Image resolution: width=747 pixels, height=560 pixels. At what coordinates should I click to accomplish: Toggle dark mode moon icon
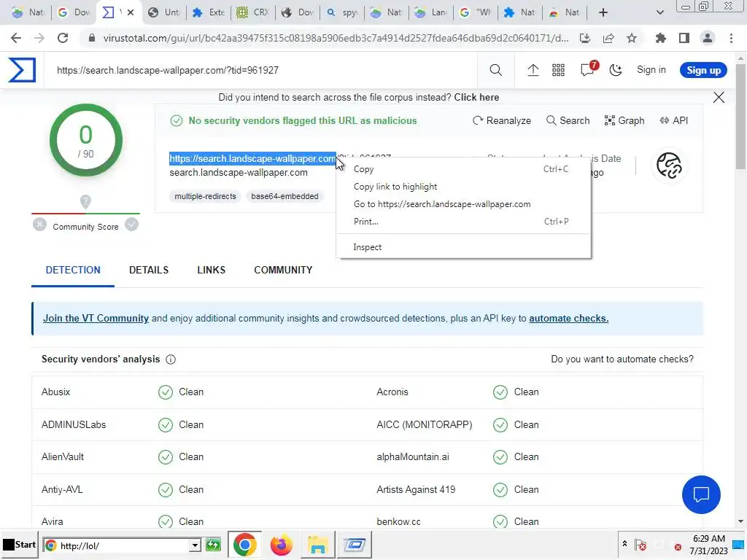[x=616, y=70]
